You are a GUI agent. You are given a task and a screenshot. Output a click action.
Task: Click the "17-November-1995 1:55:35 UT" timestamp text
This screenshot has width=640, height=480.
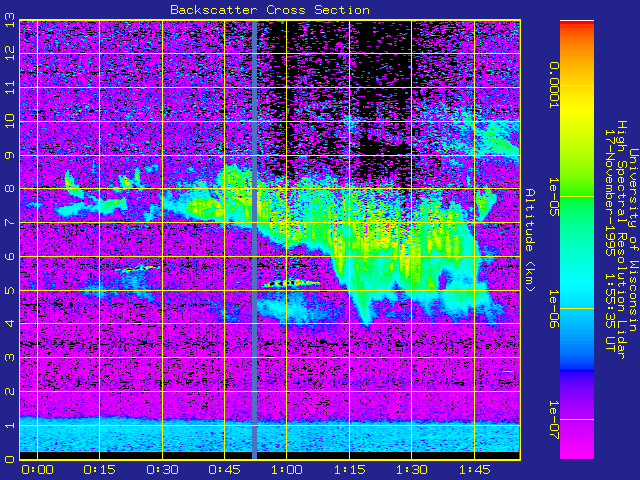(609, 240)
